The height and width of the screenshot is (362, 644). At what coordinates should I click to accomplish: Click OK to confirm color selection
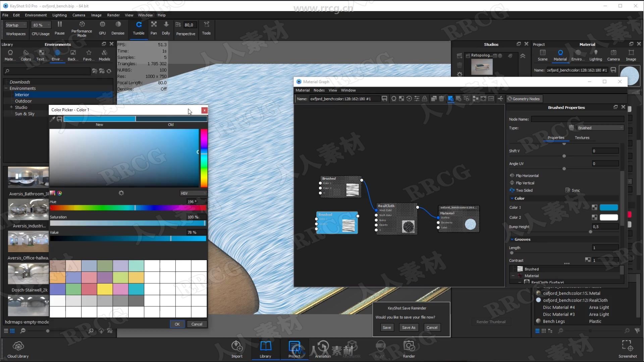(177, 324)
